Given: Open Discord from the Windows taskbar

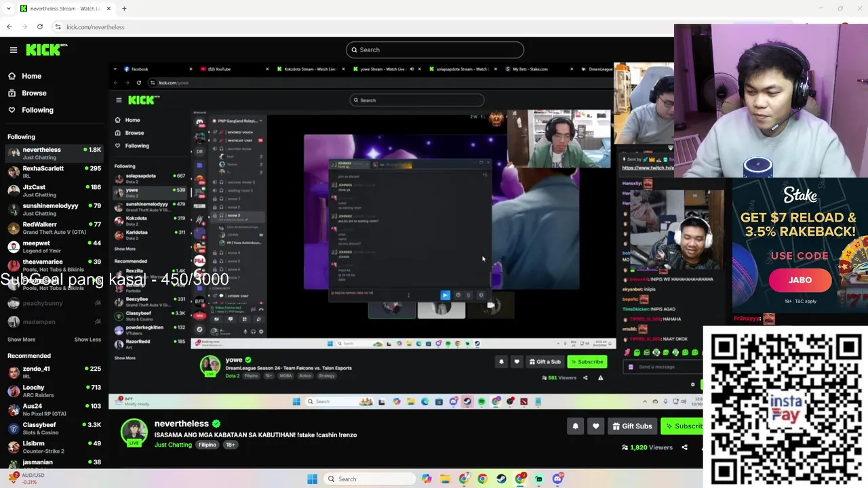Looking at the screenshot, I should [557, 479].
